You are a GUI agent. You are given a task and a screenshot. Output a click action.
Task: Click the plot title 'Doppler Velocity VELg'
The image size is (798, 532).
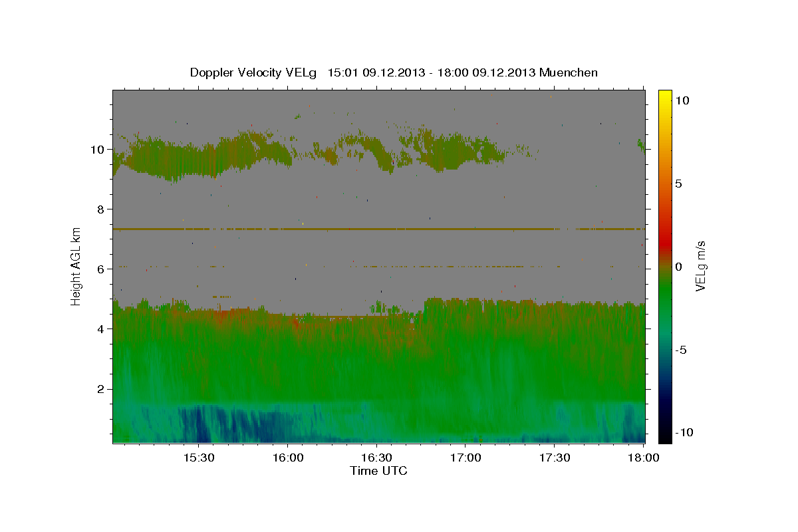[253, 72]
